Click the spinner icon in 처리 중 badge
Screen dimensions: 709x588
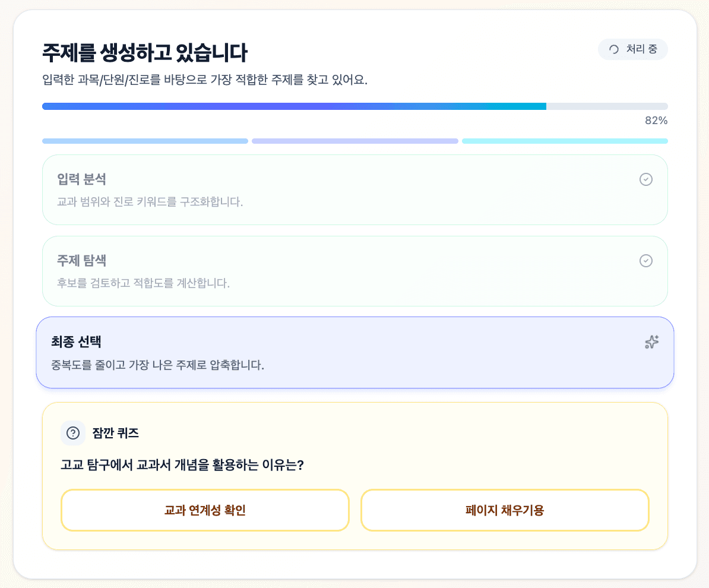pyautogui.click(x=613, y=49)
